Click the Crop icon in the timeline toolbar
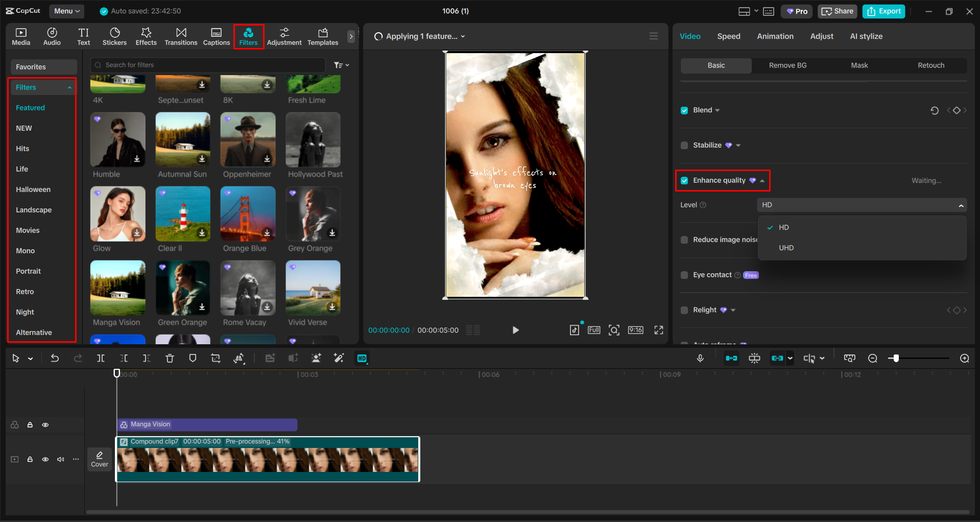Image resolution: width=980 pixels, height=522 pixels. point(216,358)
